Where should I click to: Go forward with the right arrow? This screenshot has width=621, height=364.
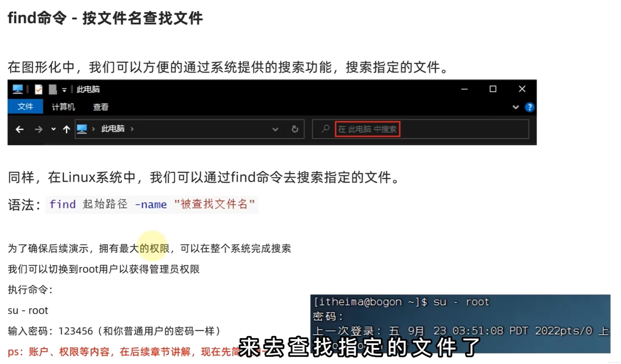pos(38,130)
